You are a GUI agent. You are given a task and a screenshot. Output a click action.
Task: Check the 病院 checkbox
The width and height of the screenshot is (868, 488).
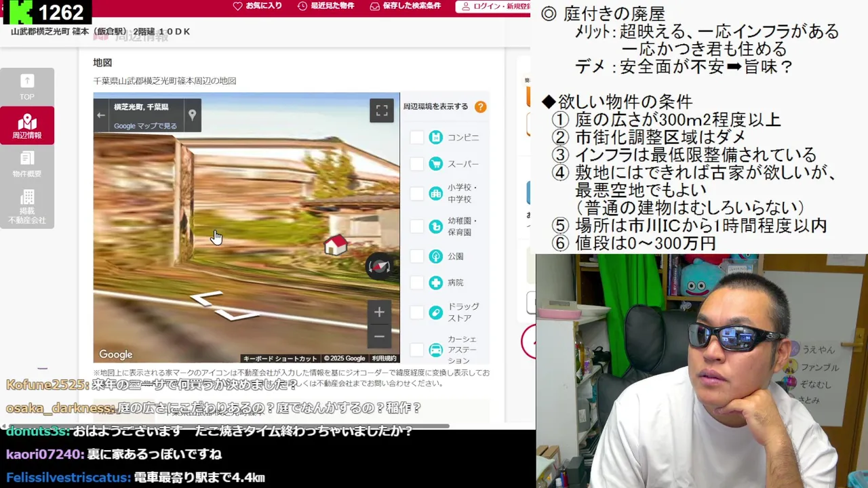pyautogui.click(x=416, y=283)
